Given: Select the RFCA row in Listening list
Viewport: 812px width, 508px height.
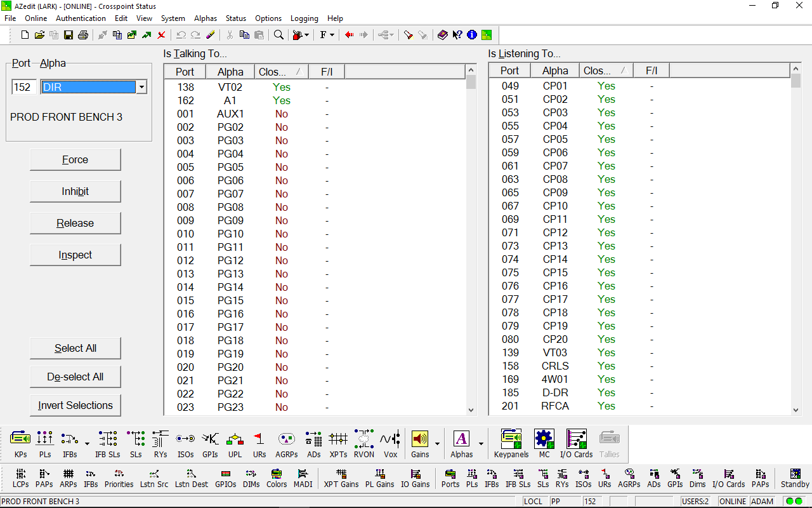Looking at the screenshot, I should tap(639, 406).
